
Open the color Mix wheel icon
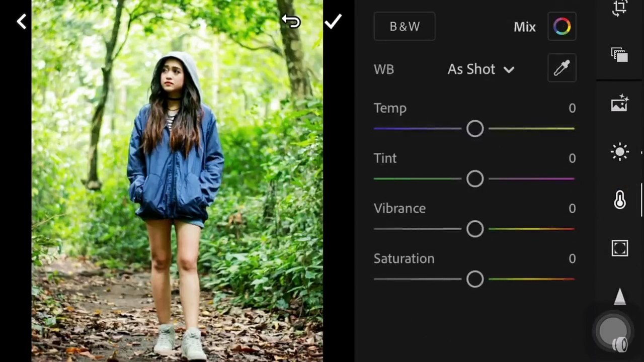(562, 27)
